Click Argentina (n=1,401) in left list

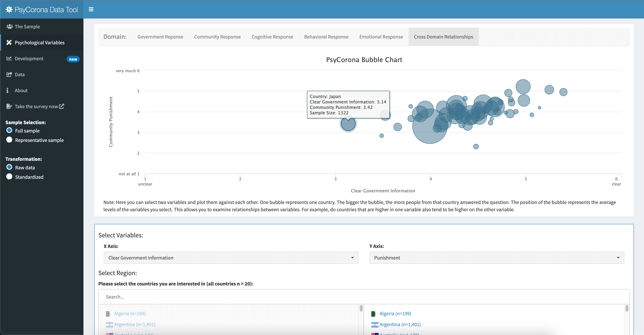tap(135, 324)
